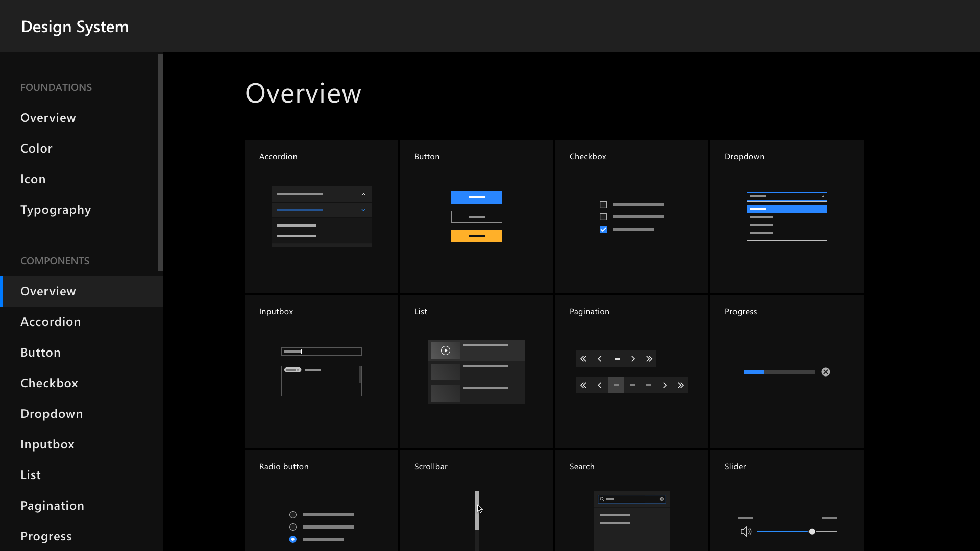980x551 pixels.
Task: Click the slider handle in Slider card
Action: (812, 532)
